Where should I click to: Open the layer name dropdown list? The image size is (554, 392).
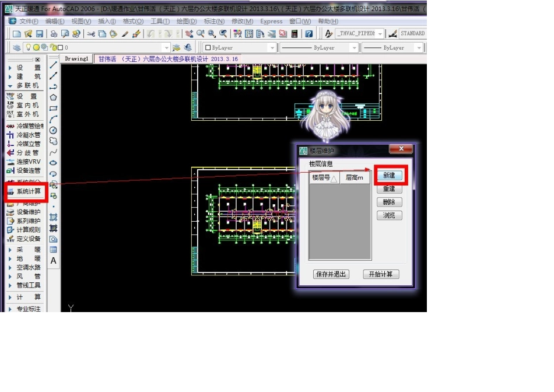pyautogui.click(x=166, y=48)
